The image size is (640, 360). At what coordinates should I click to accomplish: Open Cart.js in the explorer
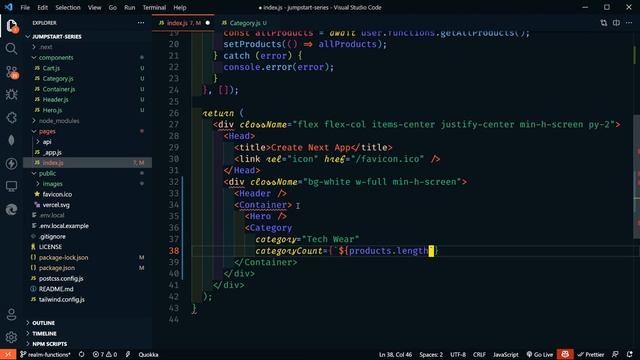pyautogui.click(x=51, y=68)
